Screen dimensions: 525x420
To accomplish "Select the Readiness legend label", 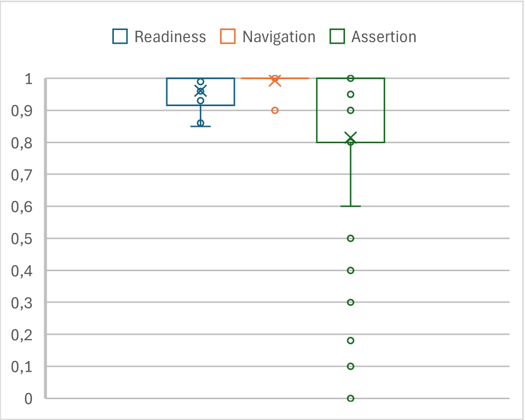I will (x=170, y=37).
